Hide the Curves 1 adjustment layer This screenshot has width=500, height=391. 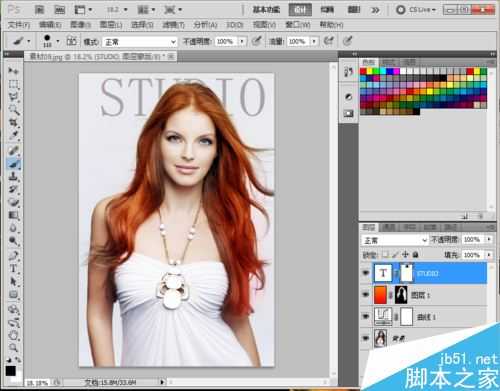(x=366, y=316)
